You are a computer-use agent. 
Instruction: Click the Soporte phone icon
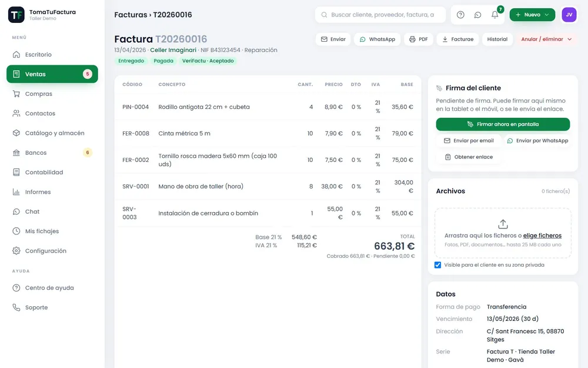click(16, 307)
